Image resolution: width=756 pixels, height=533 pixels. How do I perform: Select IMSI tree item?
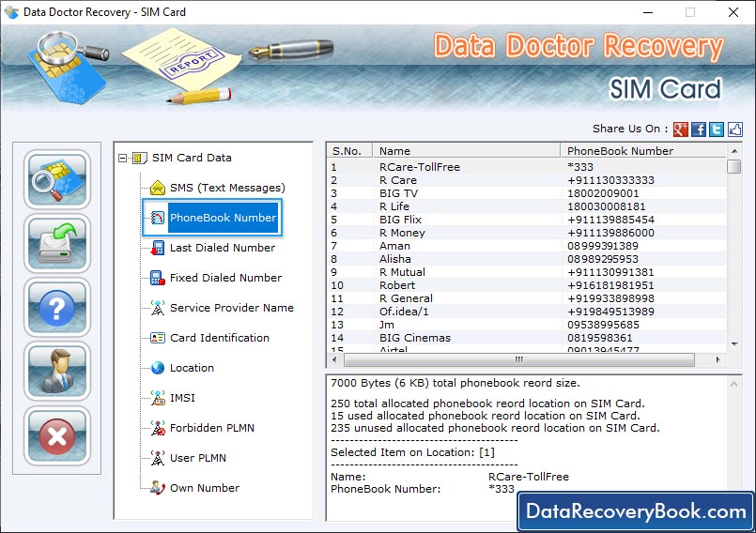tap(182, 398)
